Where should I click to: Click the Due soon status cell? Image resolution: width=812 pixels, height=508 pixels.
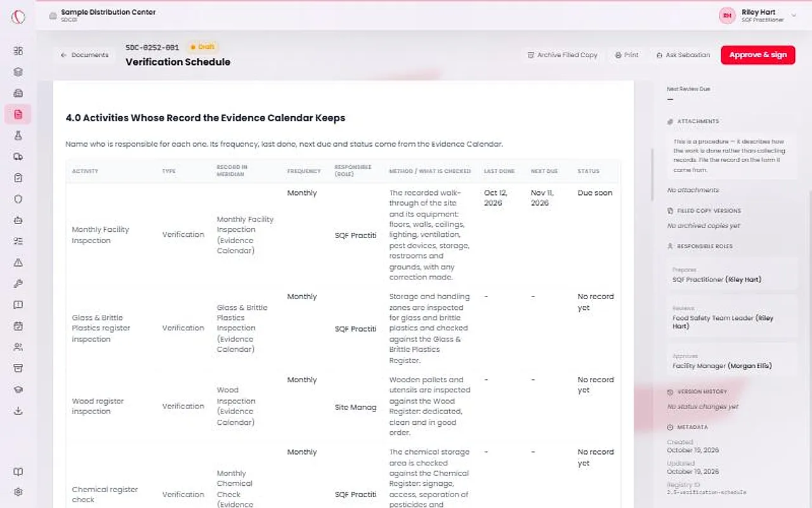tap(595, 193)
